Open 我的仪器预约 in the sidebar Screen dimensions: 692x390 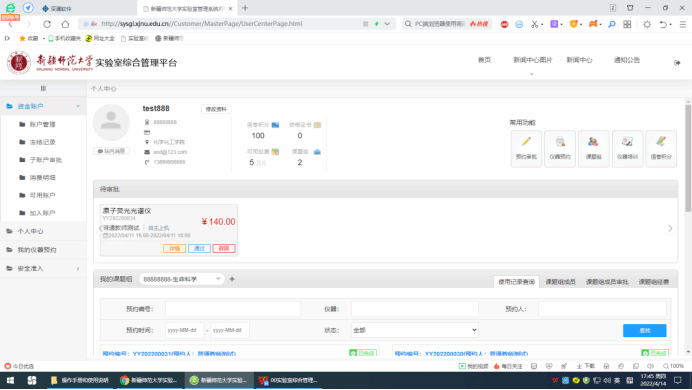pos(37,250)
